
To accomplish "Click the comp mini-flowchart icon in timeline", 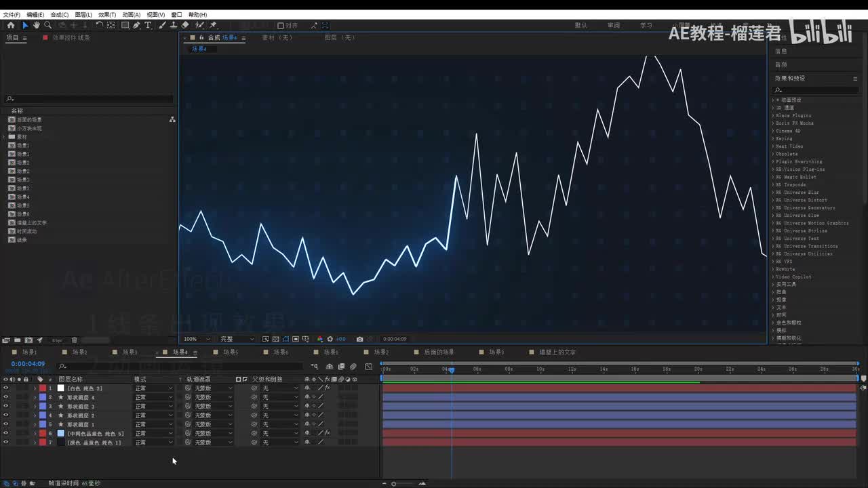I will point(315,367).
